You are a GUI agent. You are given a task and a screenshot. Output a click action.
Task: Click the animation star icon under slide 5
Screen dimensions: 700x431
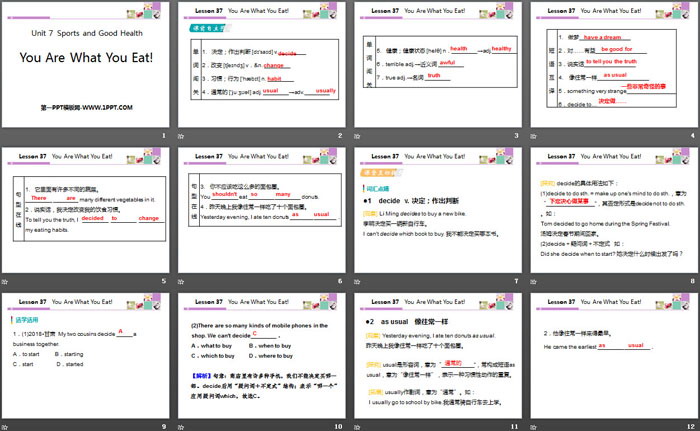(4, 281)
